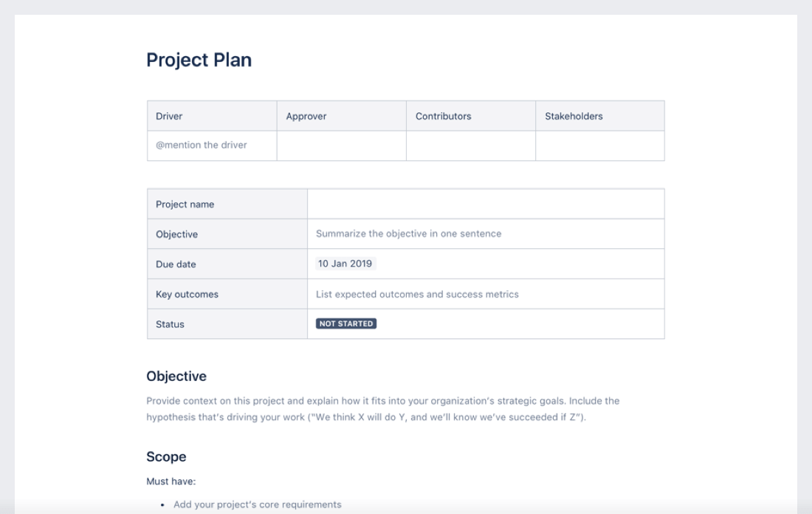The height and width of the screenshot is (514, 812).
Task: Click the empty cell below Stakeholders
Action: tap(599, 145)
